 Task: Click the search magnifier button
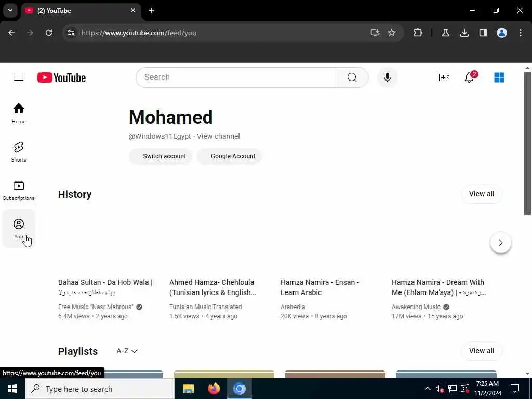click(352, 77)
